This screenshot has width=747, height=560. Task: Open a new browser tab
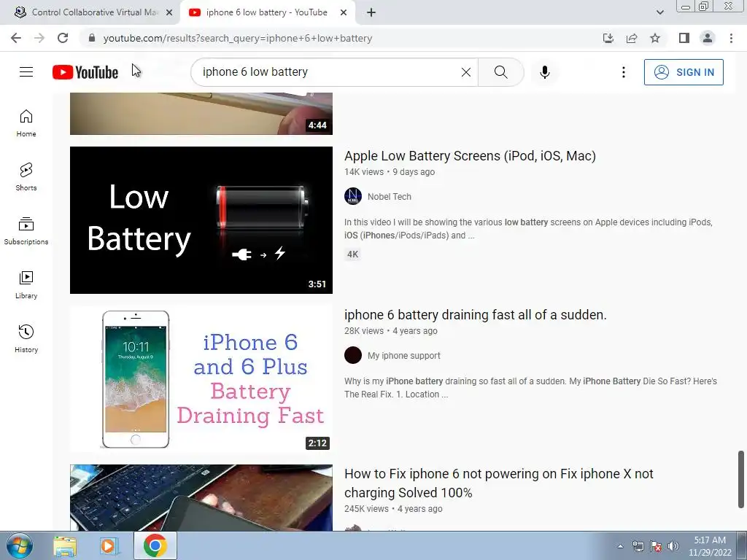[371, 12]
